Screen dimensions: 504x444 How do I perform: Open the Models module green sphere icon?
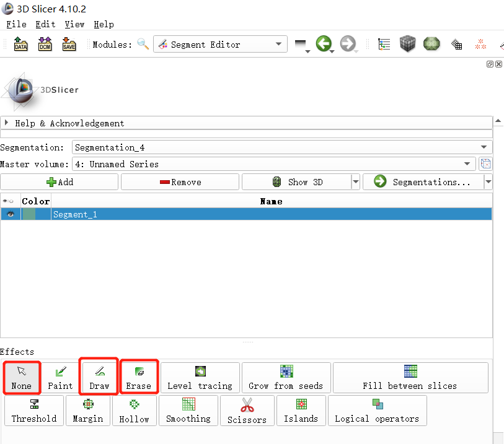coord(431,44)
